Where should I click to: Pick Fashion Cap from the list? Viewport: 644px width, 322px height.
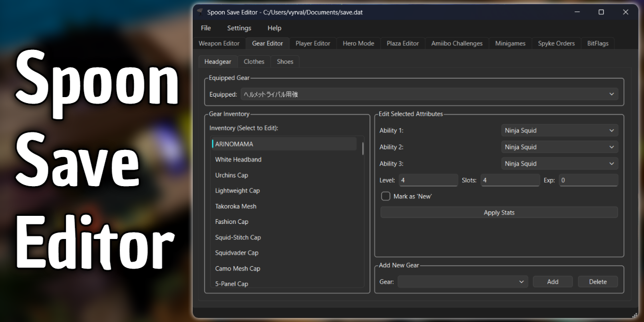coord(284,221)
